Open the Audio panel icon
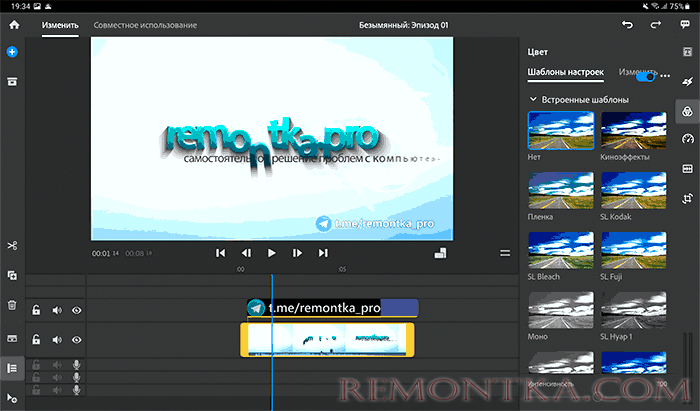The height and width of the screenshot is (411, 700). [x=688, y=169]
